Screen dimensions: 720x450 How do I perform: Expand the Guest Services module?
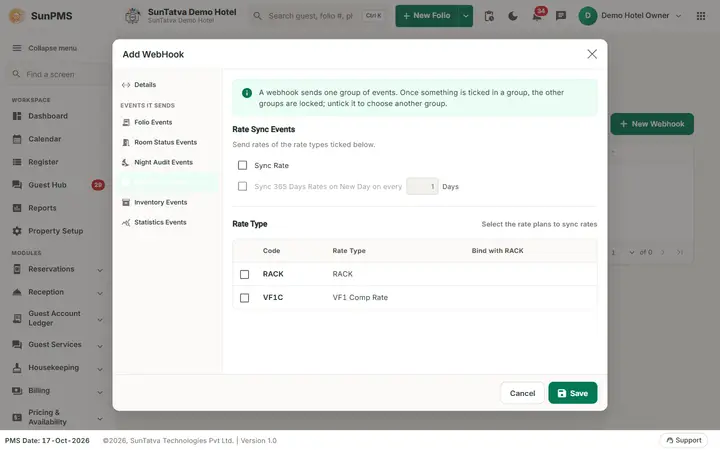click(x=100, y=345)
